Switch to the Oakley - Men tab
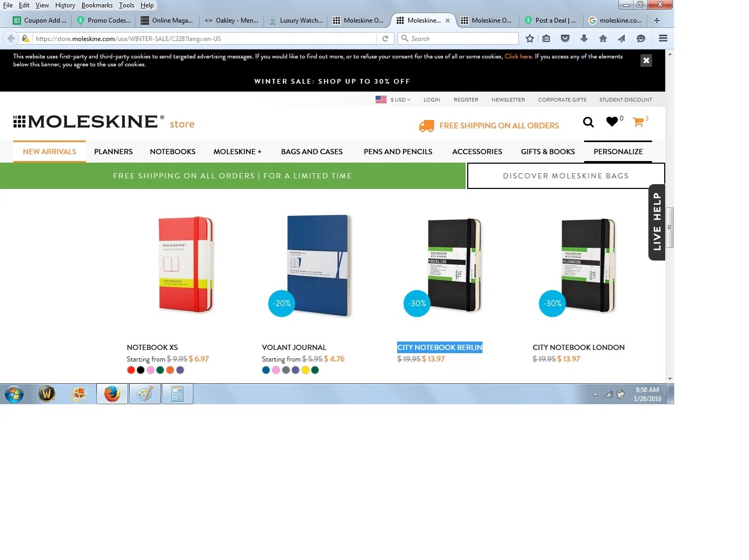749x560 pixels. 232,21
